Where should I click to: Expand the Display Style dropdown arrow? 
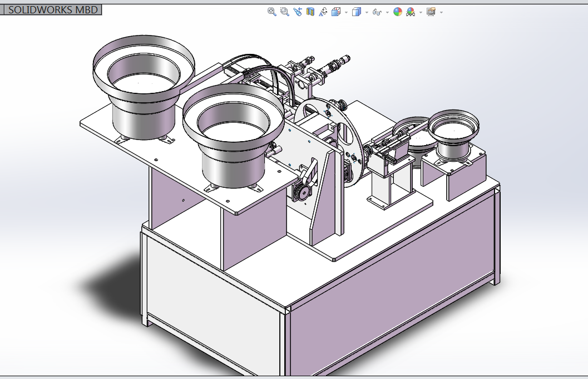[367, 12]
